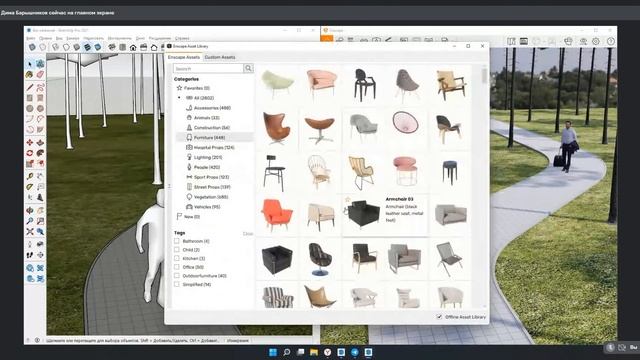Select the brown leather egg chair thumbnail
Viewport: 640px width, 360px height.
[x=277, y=129]
